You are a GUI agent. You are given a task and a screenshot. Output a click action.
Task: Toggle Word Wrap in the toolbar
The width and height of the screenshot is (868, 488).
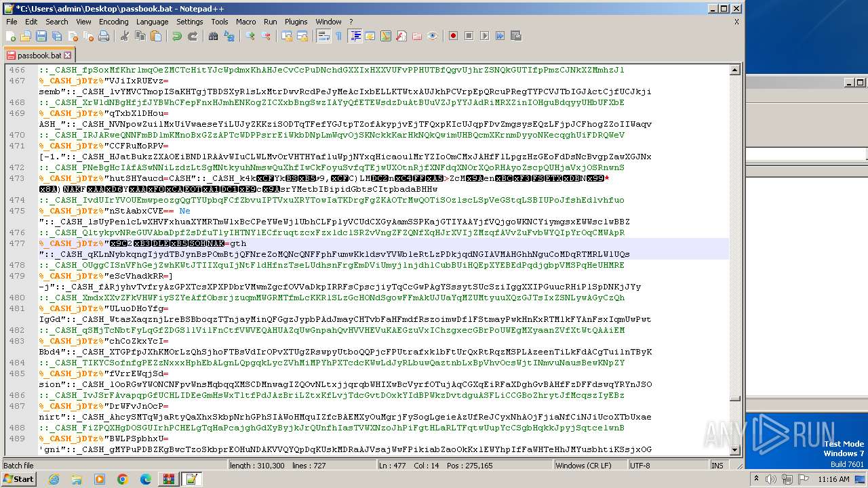323,36
